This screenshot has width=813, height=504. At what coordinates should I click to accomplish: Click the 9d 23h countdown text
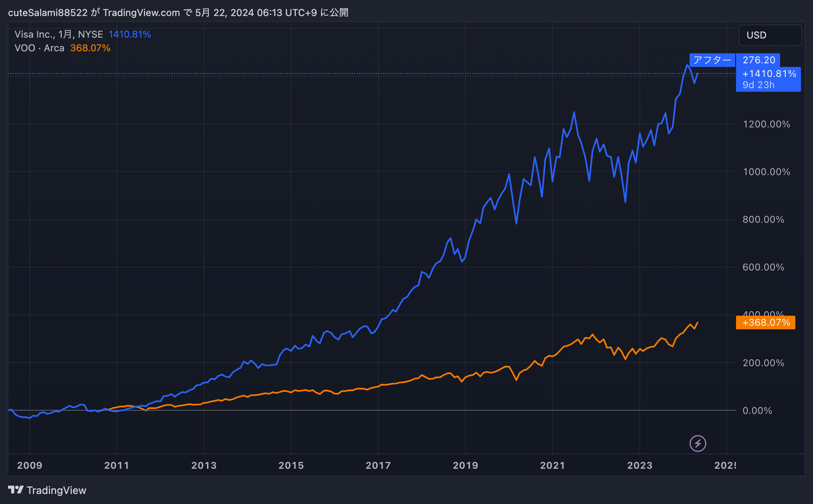click(x=758, y=85)
